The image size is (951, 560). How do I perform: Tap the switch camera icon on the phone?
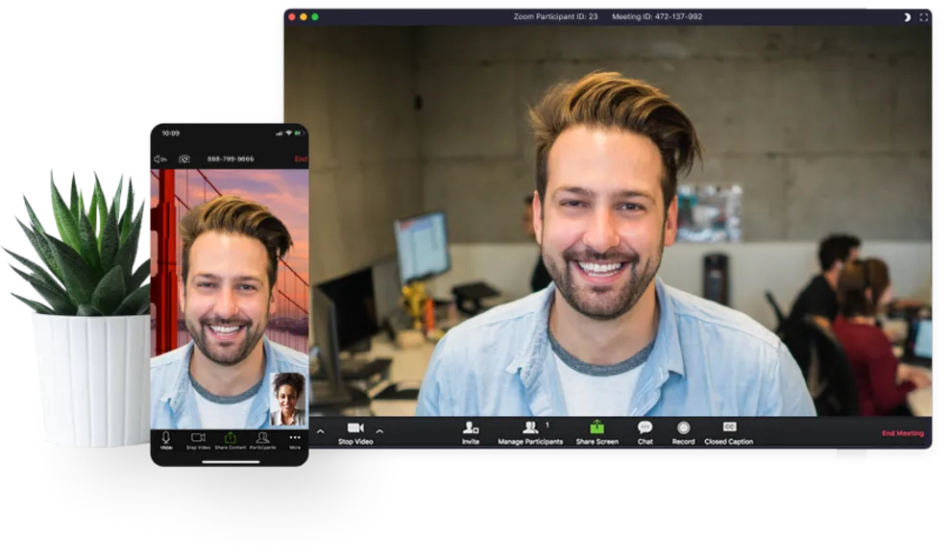184,158
